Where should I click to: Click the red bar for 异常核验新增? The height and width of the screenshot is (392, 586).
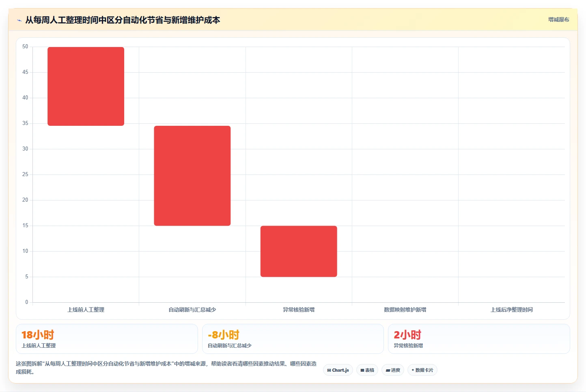coord(299,251)
